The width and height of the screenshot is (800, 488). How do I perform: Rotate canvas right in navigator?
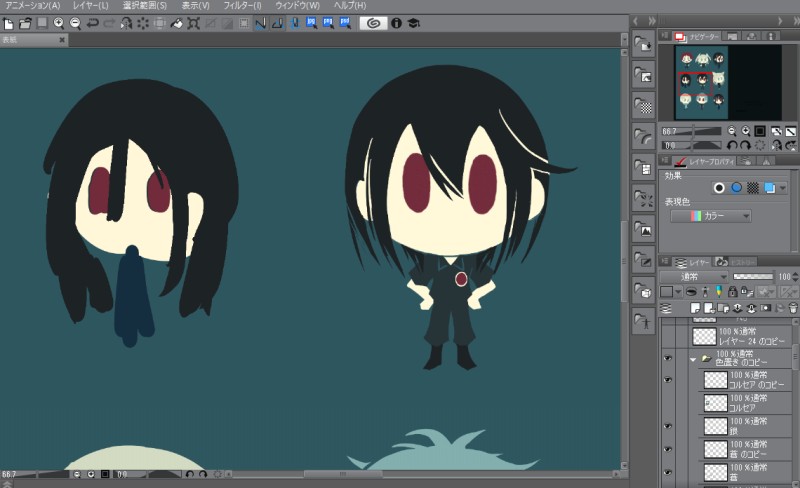745,145
